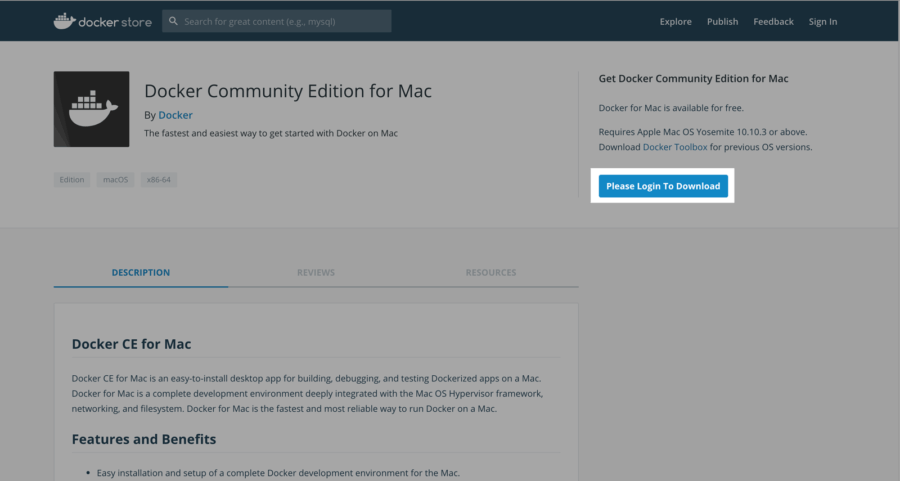This screenshot has height=481, width=900.
Task: Open the Docker publisher link
Action: (x=175, y=115)
